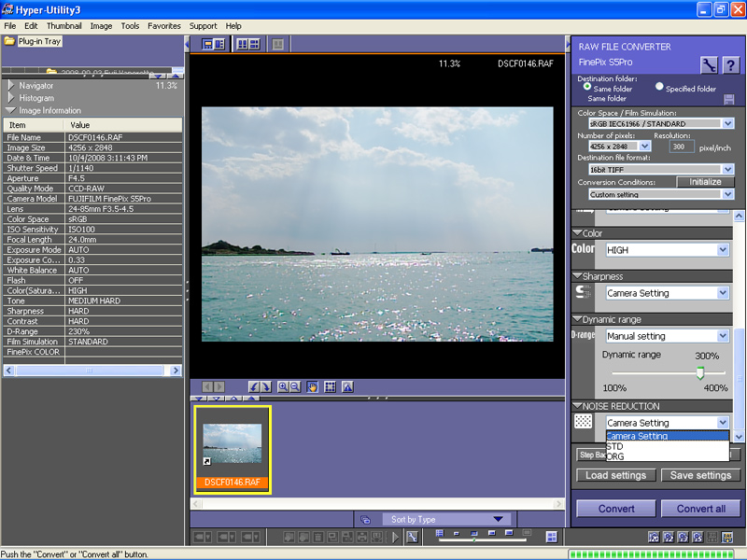Open the Image menu
This screenshot has height=560, width=747.
pyautogui.click(x=100, y=25)
